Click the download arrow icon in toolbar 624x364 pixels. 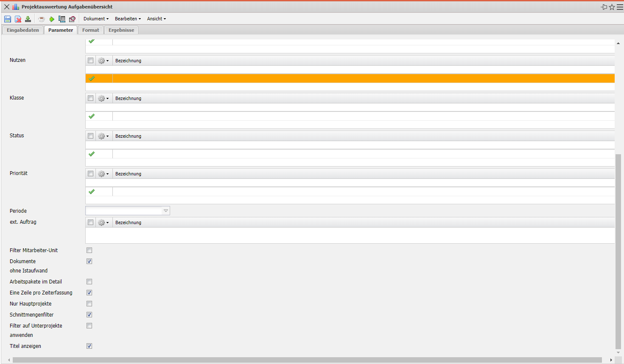point(28,19)
